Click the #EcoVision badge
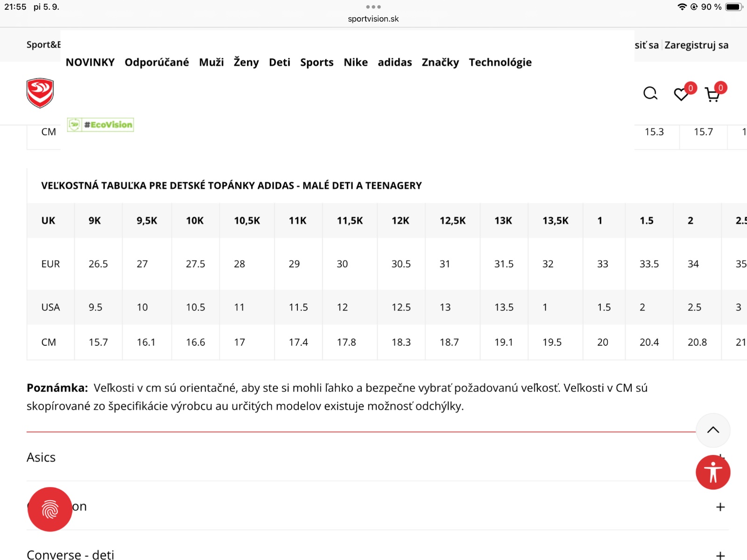 100,125
